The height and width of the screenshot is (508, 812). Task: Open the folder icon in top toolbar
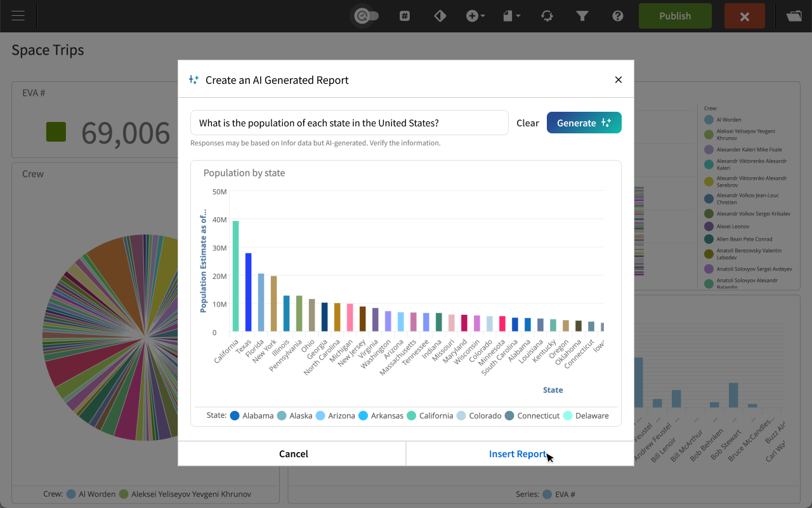coord(794,16)
